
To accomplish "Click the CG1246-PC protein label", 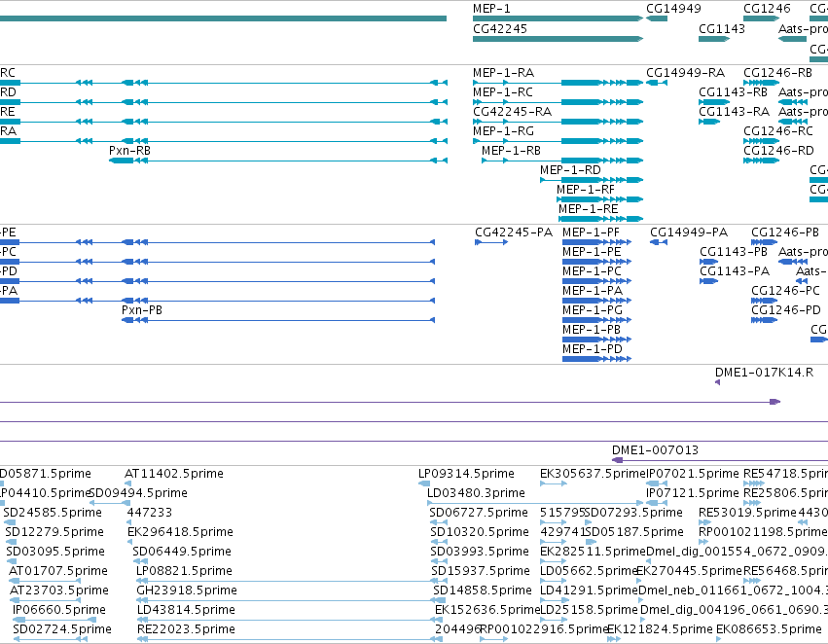I will point(785,291).
